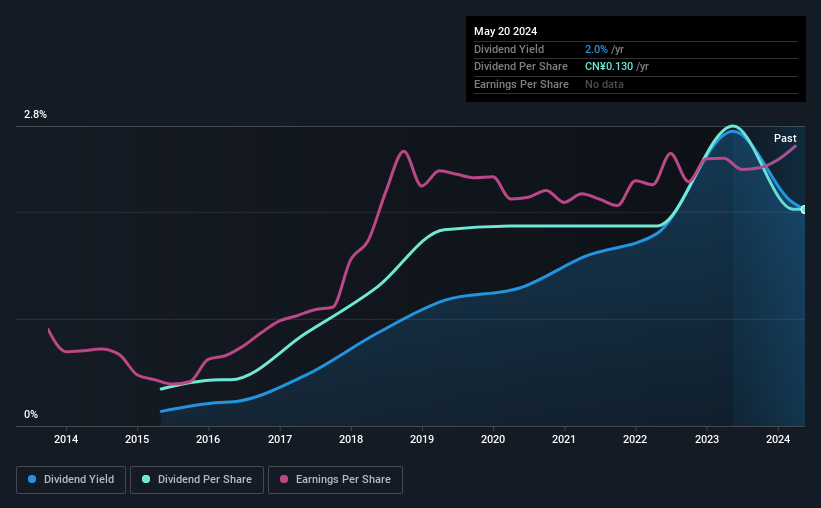Click the 2016 x-axis year label
821x508 pixels.
point(208,440)
